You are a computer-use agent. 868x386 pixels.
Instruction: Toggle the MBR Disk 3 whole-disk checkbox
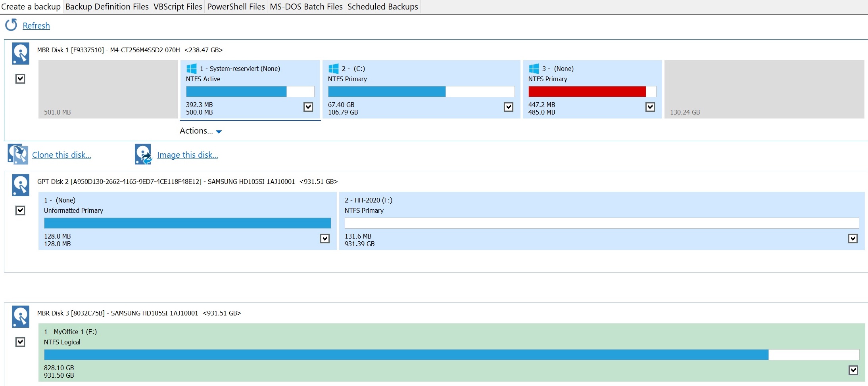[20, 342]
